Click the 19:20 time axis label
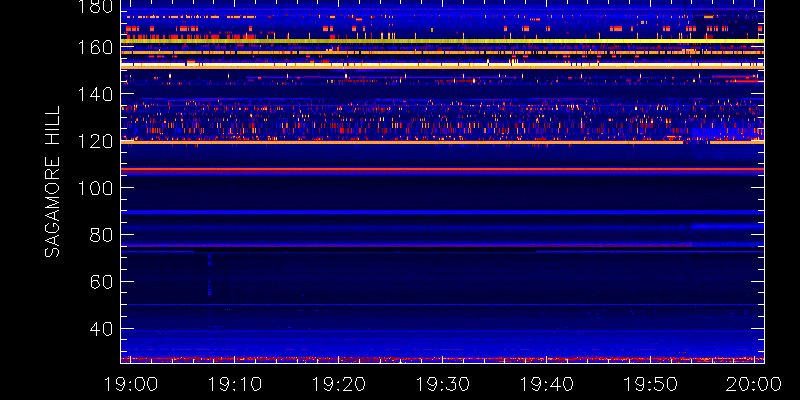The image size is (800, 400). coord(339,384)
